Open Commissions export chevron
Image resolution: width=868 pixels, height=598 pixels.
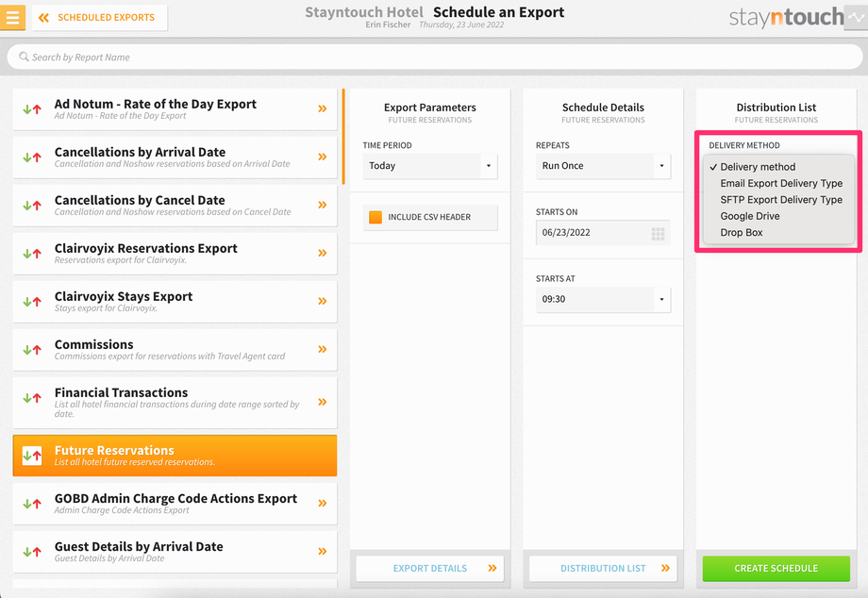pos(322,350)
